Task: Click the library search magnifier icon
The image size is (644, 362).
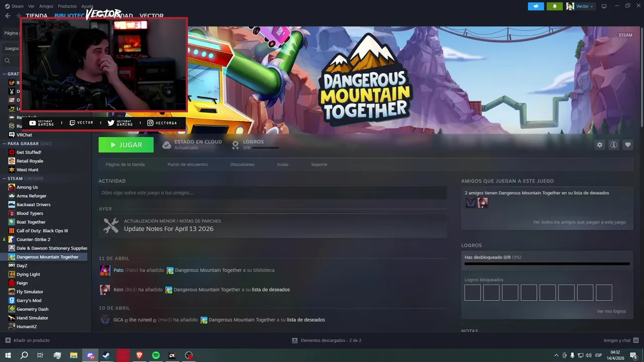Action: (x=7, y=61)
